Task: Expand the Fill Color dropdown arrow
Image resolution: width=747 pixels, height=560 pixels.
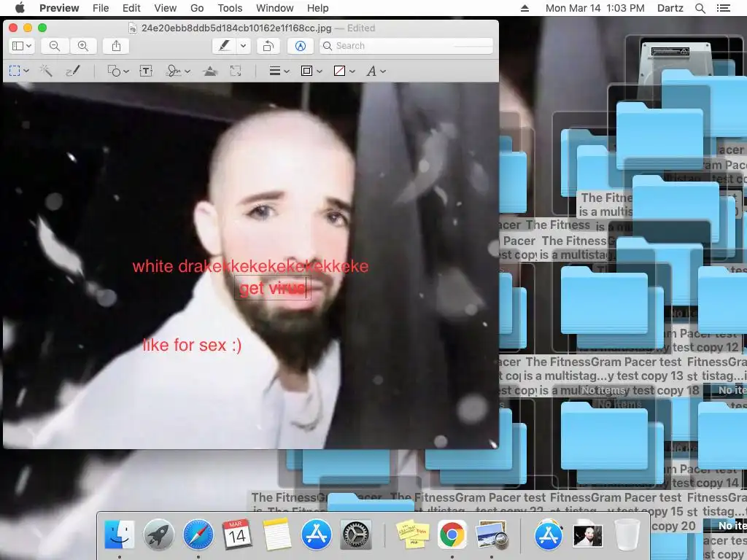Action: click(352, 71)
